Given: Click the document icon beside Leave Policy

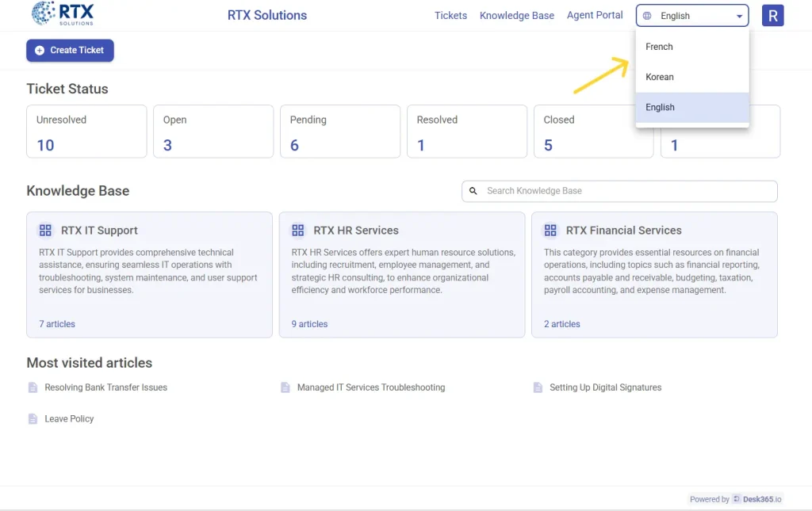Looking at the screenshot, I should (33, 418).
